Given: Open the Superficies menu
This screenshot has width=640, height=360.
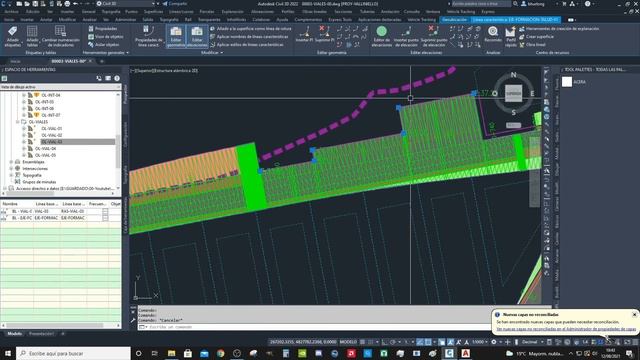Looking at the screenshot, I should point(153,11).
